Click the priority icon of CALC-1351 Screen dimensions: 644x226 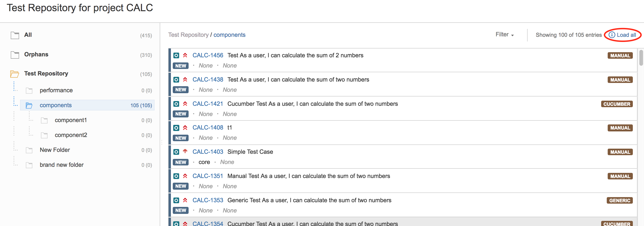tap(185, 176)
